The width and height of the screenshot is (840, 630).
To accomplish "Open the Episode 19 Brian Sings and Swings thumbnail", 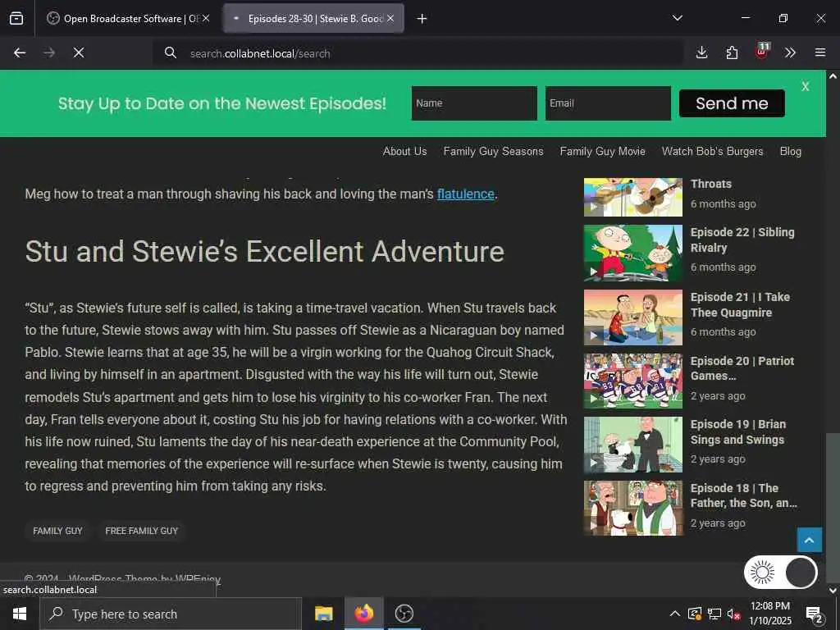I will tap(633, 445).
